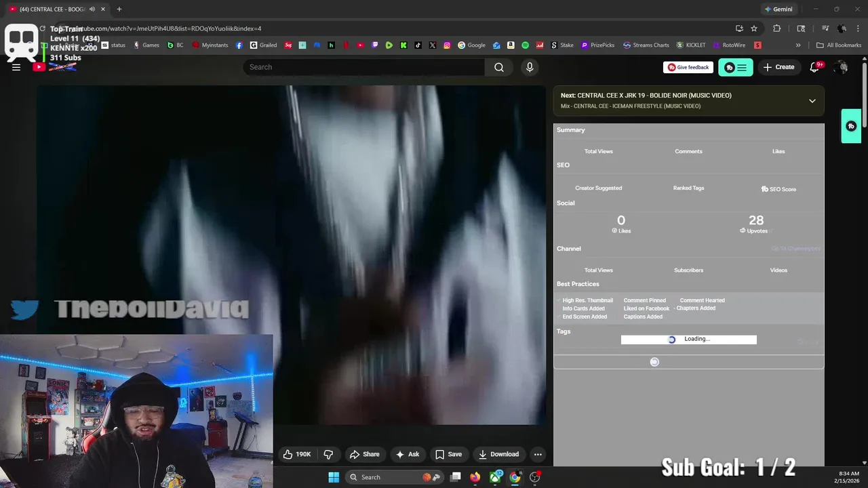Click the page vertical scrollbar
This screenshot has width=868, height=488.
864,95
